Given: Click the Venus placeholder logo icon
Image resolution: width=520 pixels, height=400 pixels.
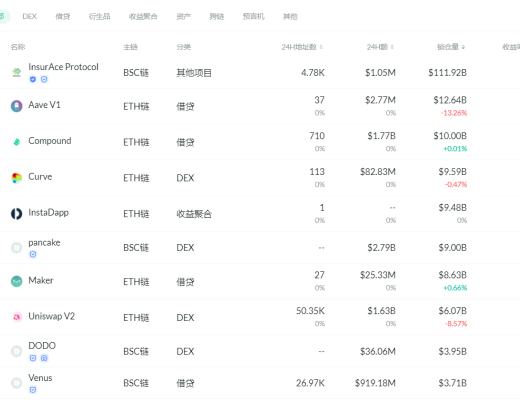Looking at the screenshot, I should click(x=17, y=383).
